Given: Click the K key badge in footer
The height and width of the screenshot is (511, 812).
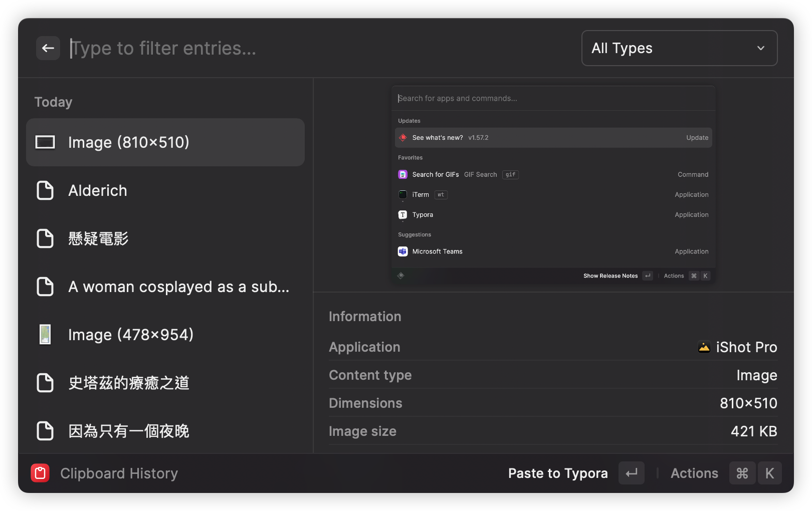Looking at the screenshot, I should (x=769, y=473).
